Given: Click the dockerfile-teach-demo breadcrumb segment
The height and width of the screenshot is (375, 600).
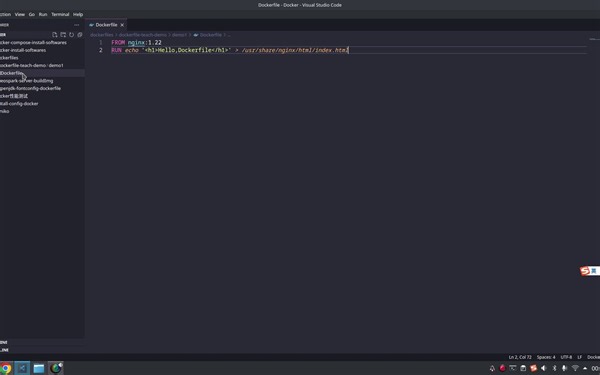Looking at the screenshot, I should pyautogui.click(x=142, y=35).
